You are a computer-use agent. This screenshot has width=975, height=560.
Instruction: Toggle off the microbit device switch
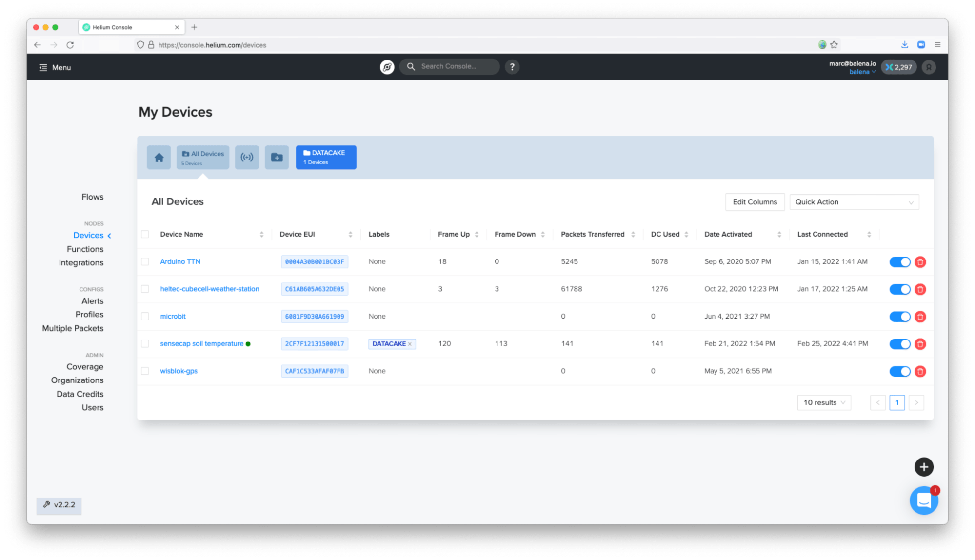[x=899, y=317]
